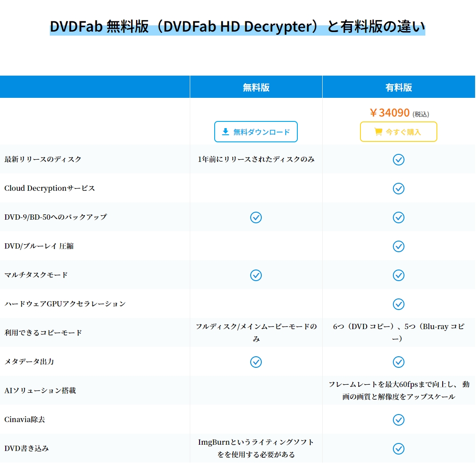This screenshot has height=463, width=476.
Task: Click the DVD-9/BD-50へのバックアップ row label
Action: click(x=56, y=217)
